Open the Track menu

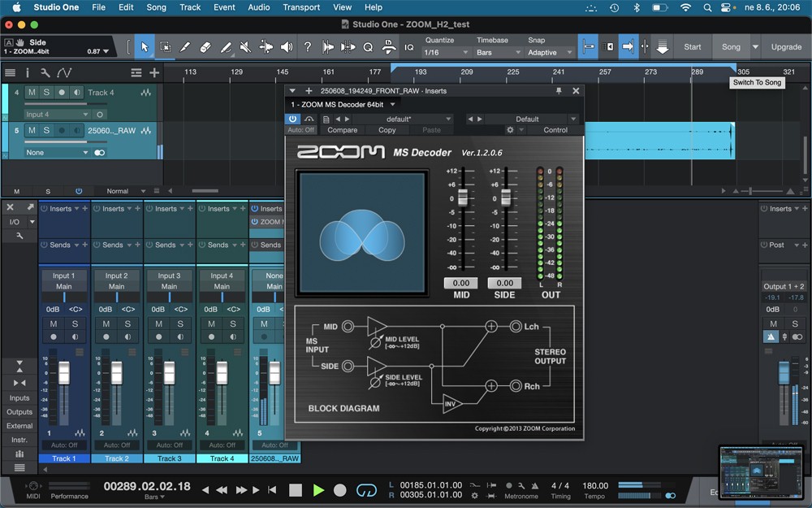click(190, 7)
